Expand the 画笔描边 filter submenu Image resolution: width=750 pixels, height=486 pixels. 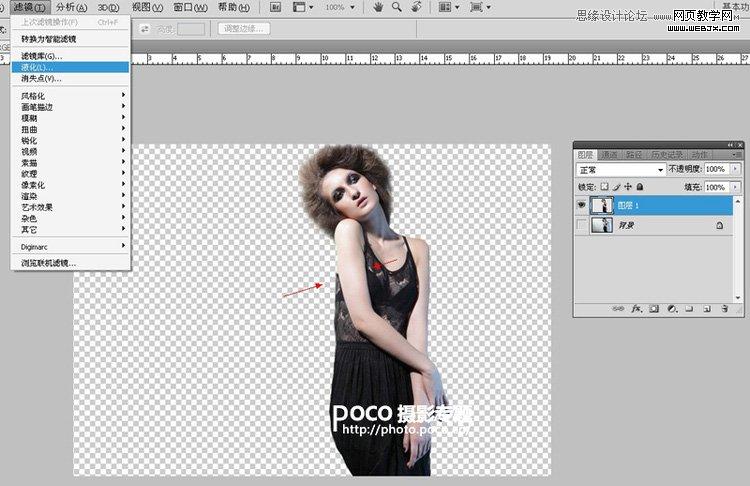pyautogui.click(x=71, y=107)
